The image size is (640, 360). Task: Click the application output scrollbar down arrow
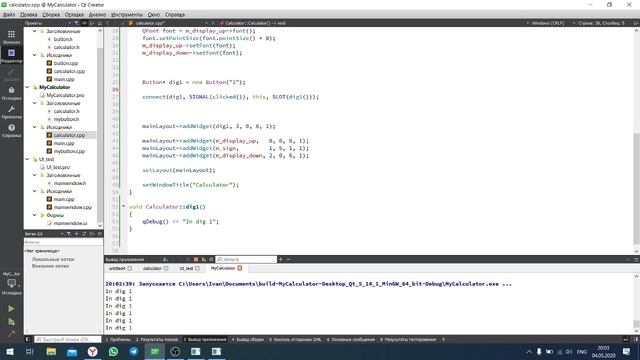636,331
